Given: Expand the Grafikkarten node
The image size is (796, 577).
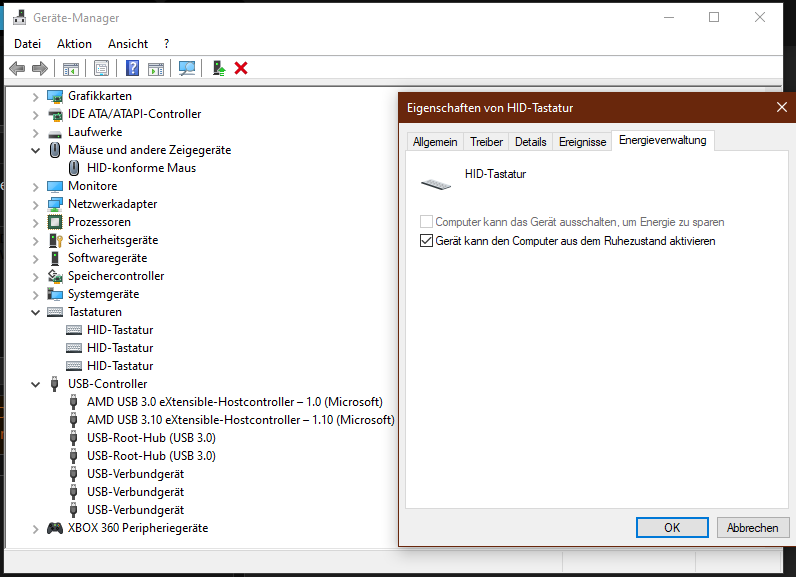Looking at the screenshot, I should tap(35, 96).
